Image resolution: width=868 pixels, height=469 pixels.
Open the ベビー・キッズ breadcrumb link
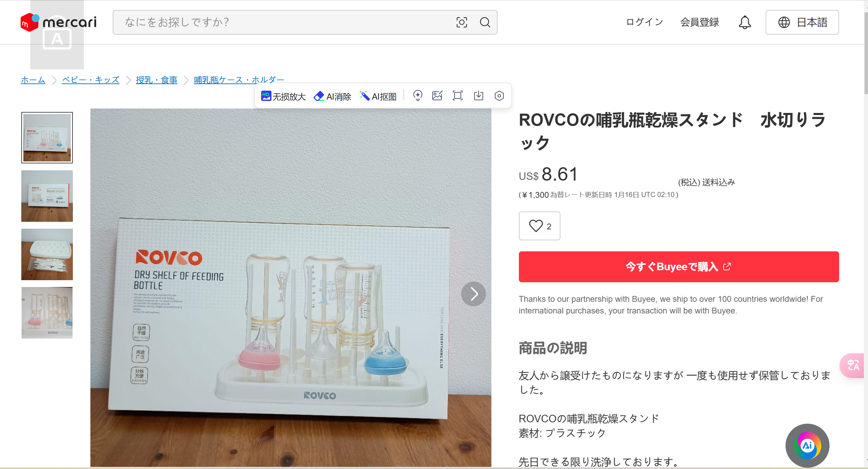pos(91,80)
